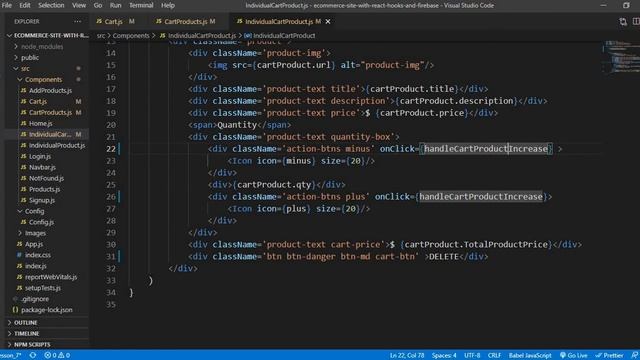Expand the NPM SCRIPTS section
This screenshot has width=640, height=360.
[x=32, y=344]
